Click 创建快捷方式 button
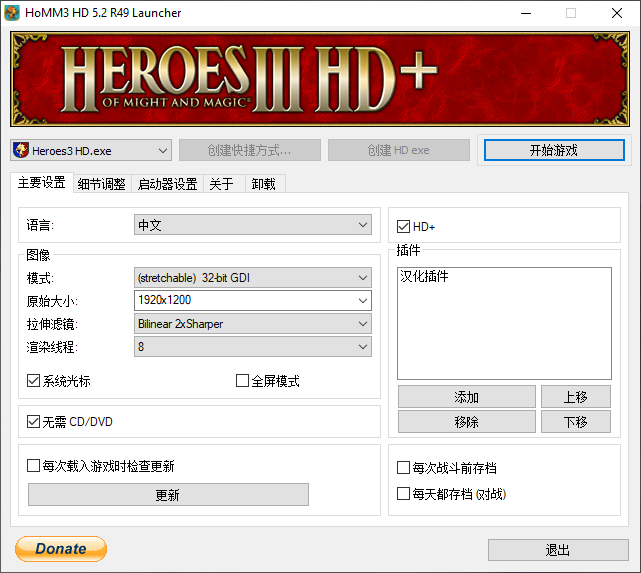641x573 pixels. click(249, 150)
